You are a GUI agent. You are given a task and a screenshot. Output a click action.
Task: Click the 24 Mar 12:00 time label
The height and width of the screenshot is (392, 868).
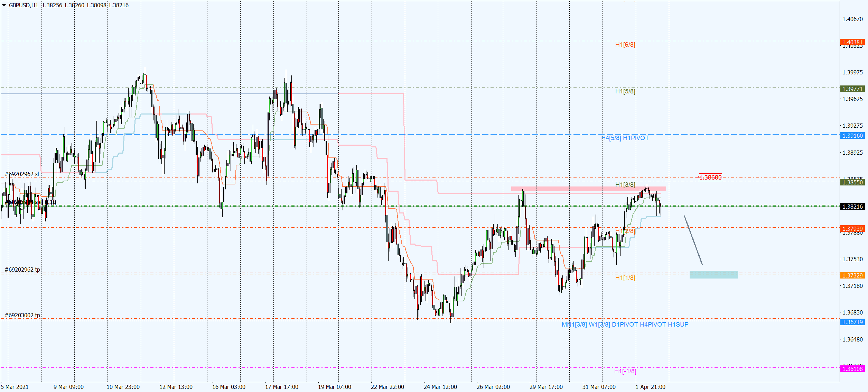coord(440,387)
